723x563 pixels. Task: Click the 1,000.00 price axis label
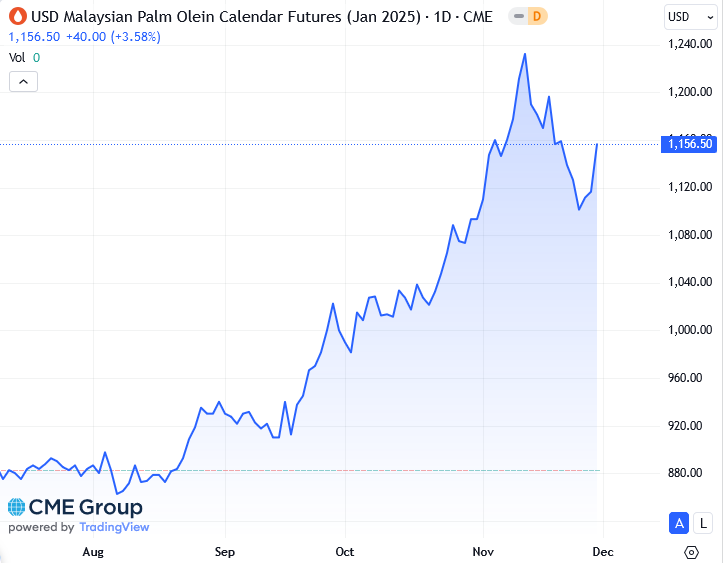click(689, 330)
